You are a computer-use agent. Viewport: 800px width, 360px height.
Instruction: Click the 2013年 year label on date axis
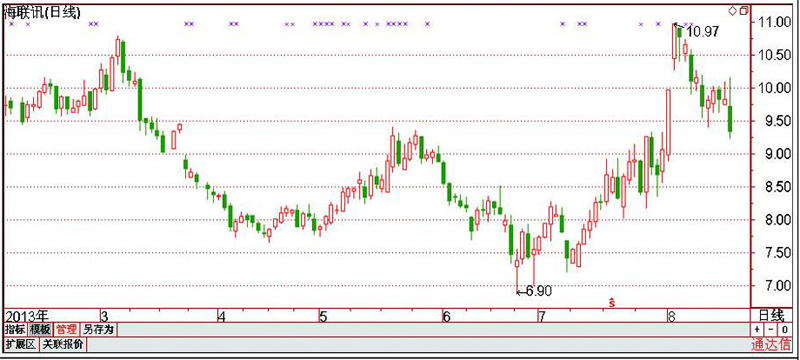(26, 316)
